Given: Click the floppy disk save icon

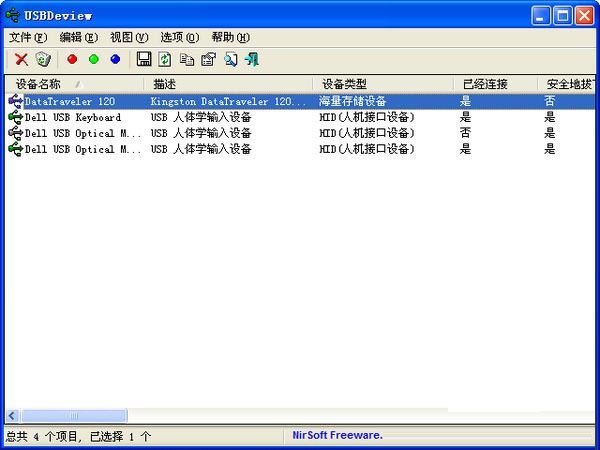Looking at the screenshot, I should pyautogui.click(x=144, y=59).
